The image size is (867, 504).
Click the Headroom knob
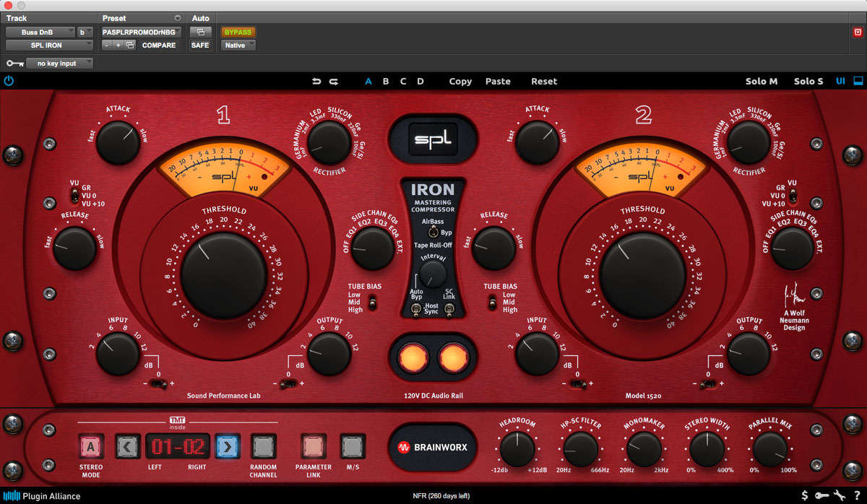(517, 450)
